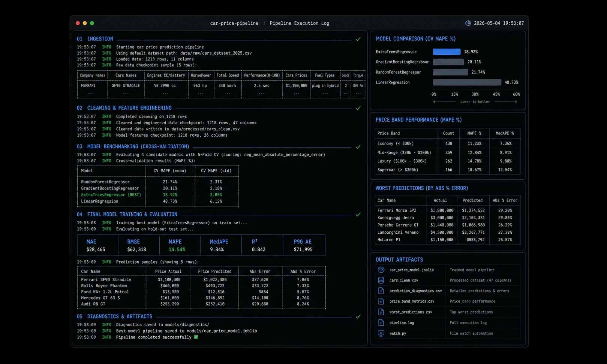Click the icon beside car_price_model.joblib
The width and height of the screenshot is (607, 364).
[381, 270]
